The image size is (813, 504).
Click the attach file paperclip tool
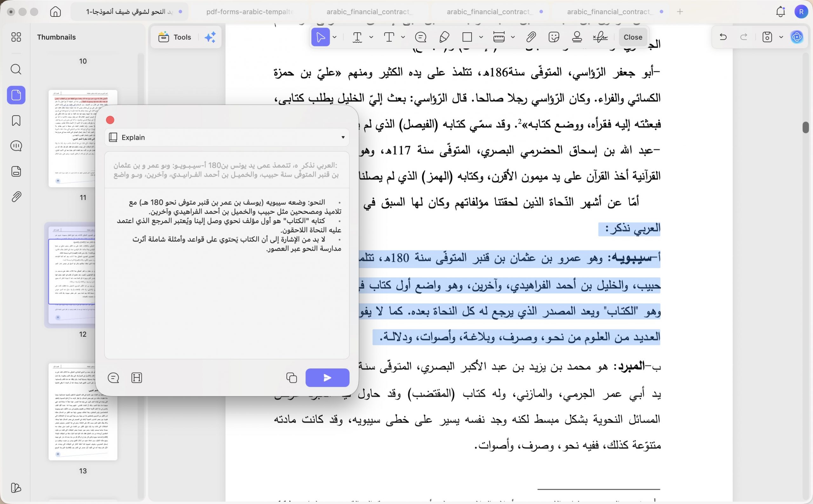(531, 37)
